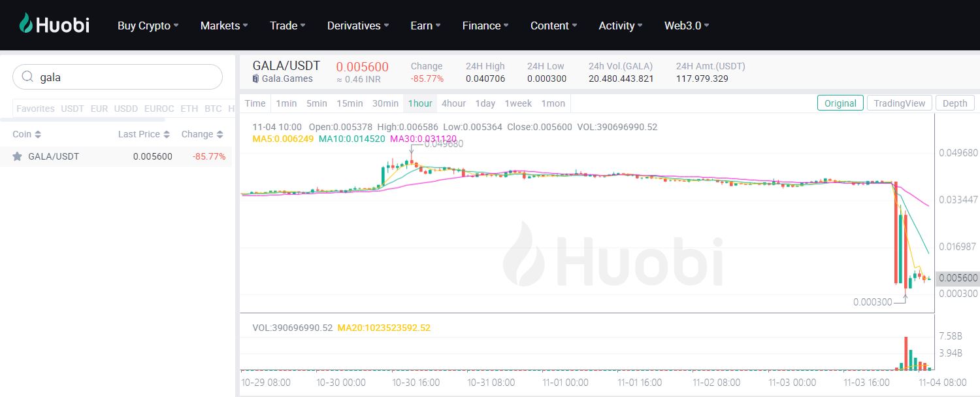Click the Gala.Games project link
The height and width of the screenshot is (397, 980).
287,78
